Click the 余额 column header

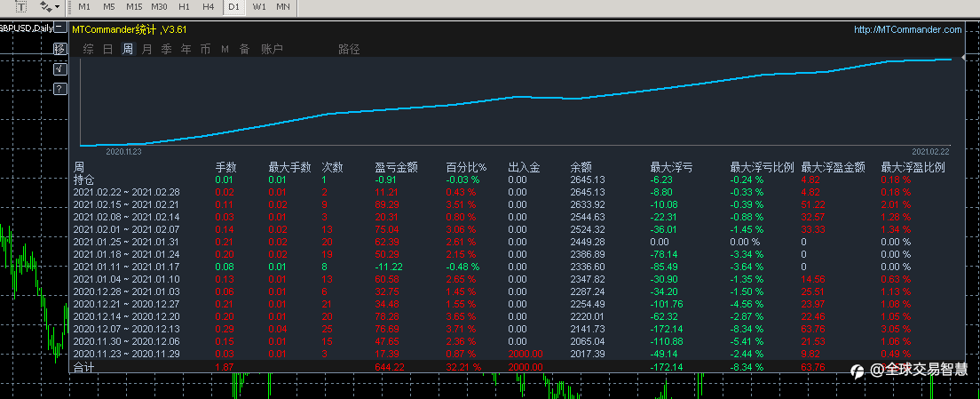point(581,168)
